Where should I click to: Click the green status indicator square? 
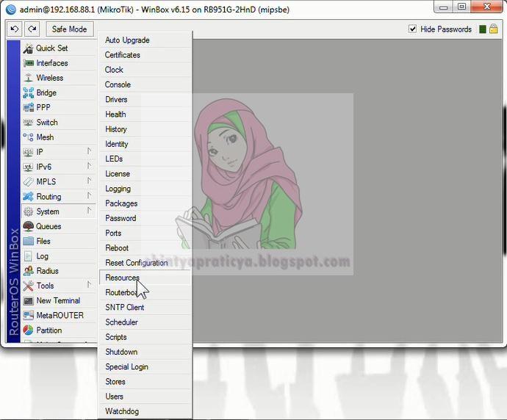[x=483, y=29]
